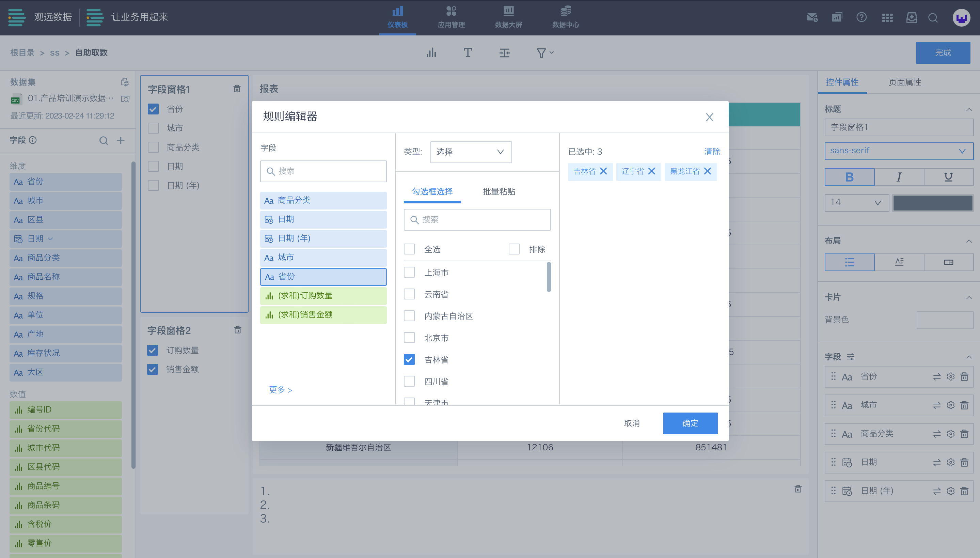Click the text T tool icon
Image resolution: width=980 pixels, height=558 pixels.
468,52
